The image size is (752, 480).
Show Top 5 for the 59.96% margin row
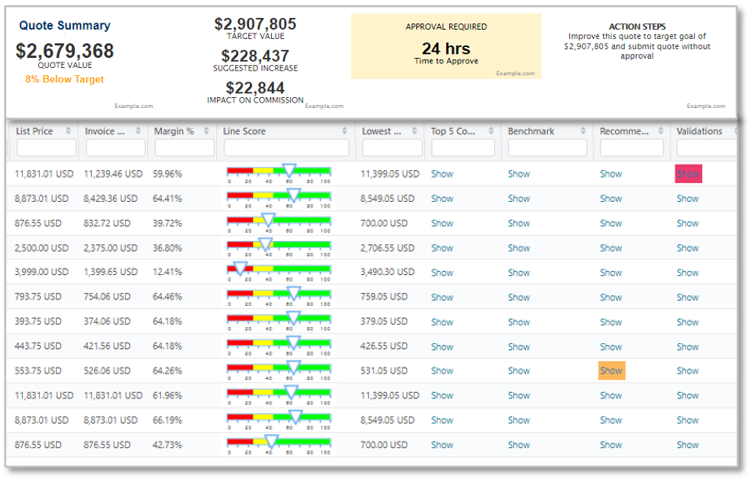tap(442, 174)
